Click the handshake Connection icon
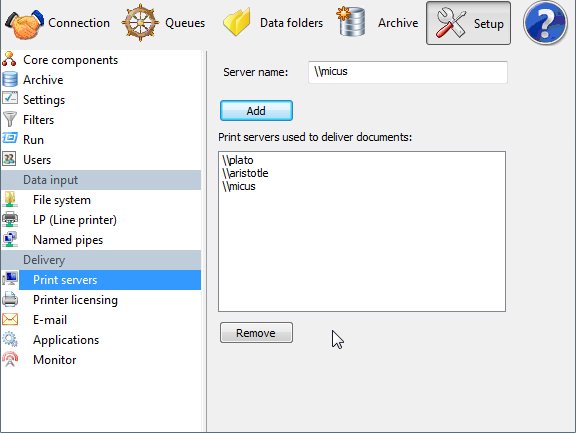 24,25
